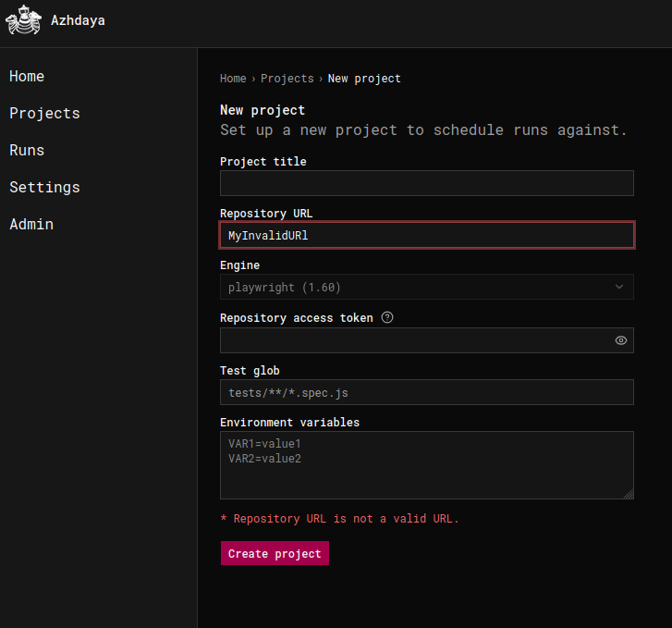Click the Repository URL label
The height and width of the screenshot is (628, 672).
pos(266,214)
